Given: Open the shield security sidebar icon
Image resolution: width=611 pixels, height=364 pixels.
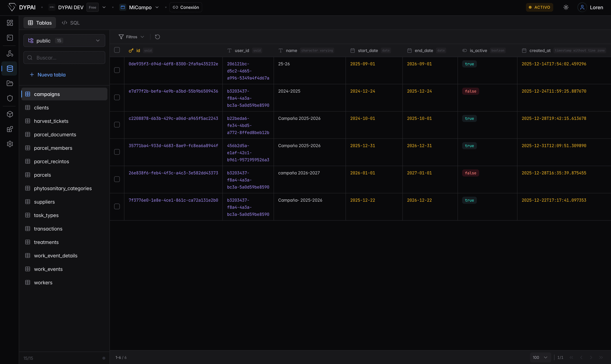Looking at the screenshot, I should [x=10, y=98].
